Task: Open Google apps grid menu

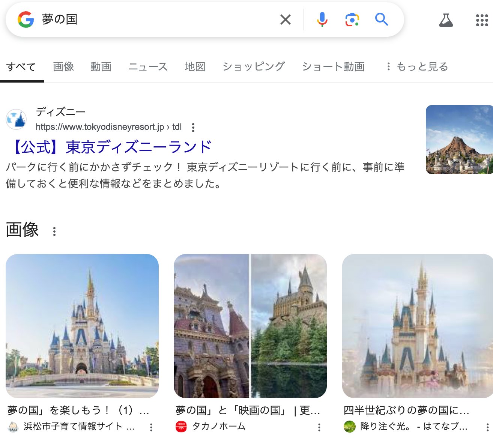Action: (482, 20)
